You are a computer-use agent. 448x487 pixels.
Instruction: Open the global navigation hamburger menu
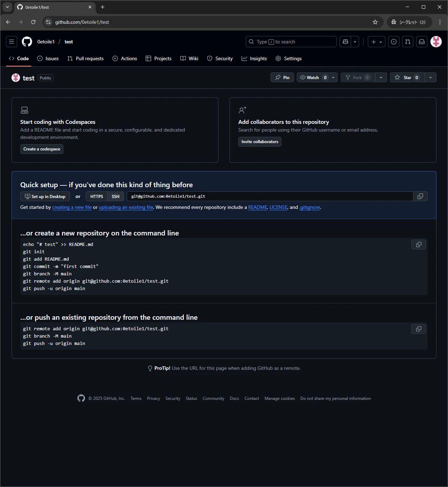[12, 42]
